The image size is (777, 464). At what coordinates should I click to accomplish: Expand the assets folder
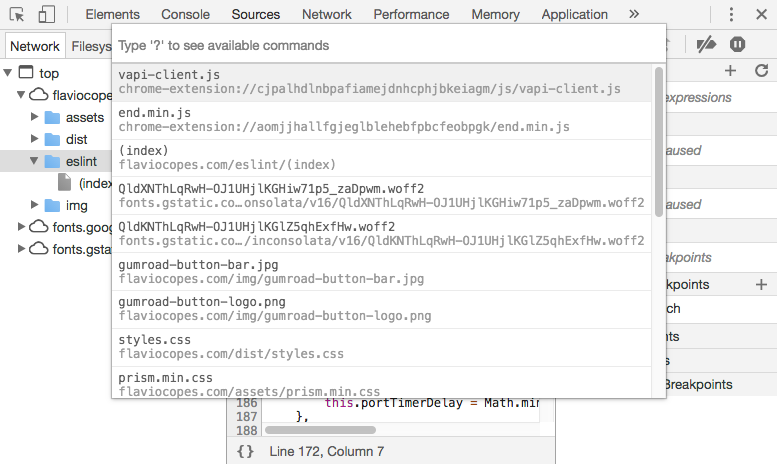coord(34,117)
